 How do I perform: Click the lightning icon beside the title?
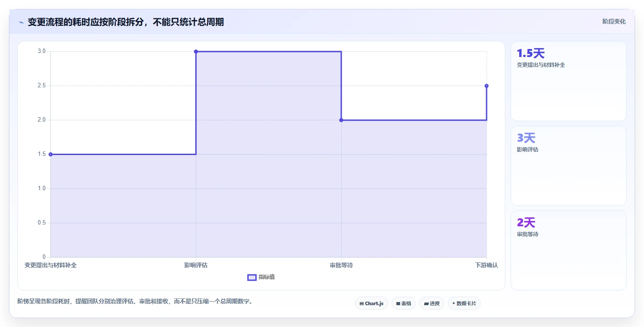(21, 22)
